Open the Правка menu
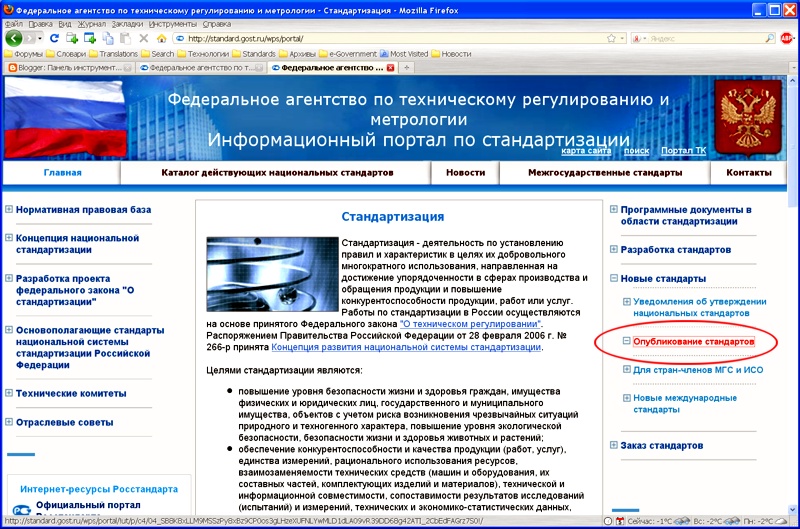This screenshot has height=529, width=800. point(40,24)
